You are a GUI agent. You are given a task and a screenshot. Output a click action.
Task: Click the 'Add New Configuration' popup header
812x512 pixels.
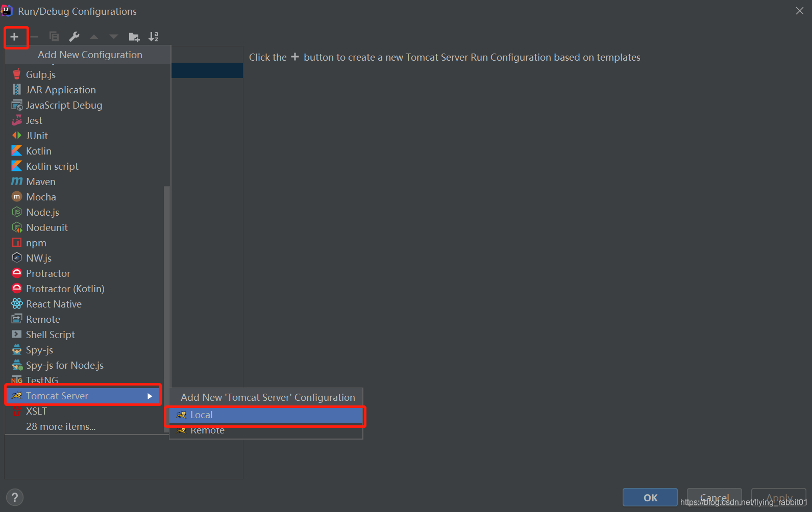tap(88, 55)
